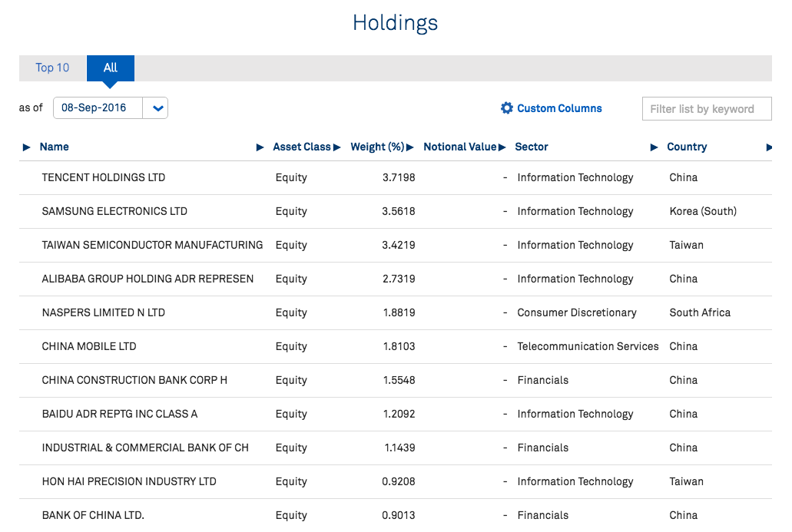Screen dimensions: 792x532
Task: Select the TENCENT HOLDINGS LTD row
Action: click(104, 177)
